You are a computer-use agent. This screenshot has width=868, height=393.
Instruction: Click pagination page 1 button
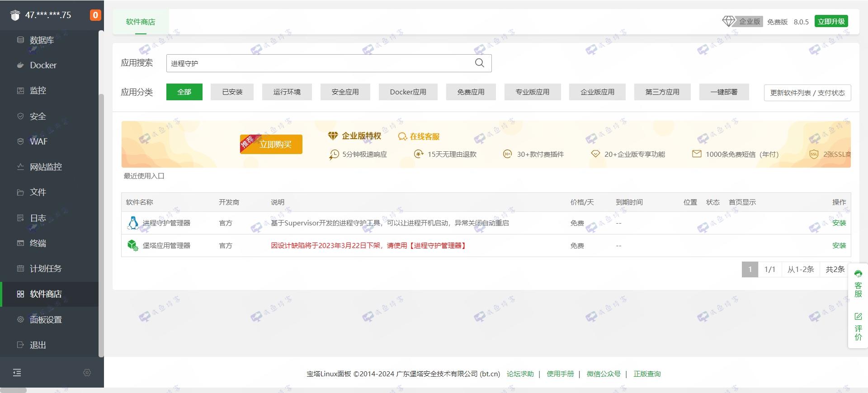click(x=750, y=269)
